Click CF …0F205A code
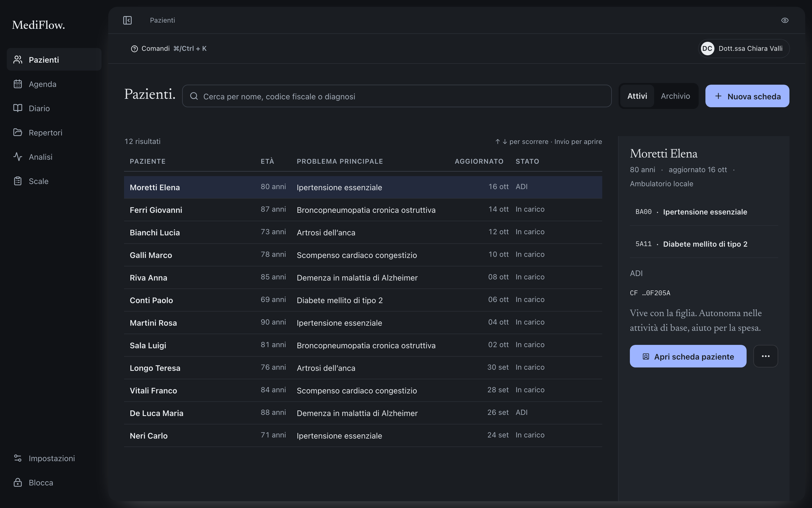Image resolution: width=812 pixels, height=508 pixels. (650, 293)
